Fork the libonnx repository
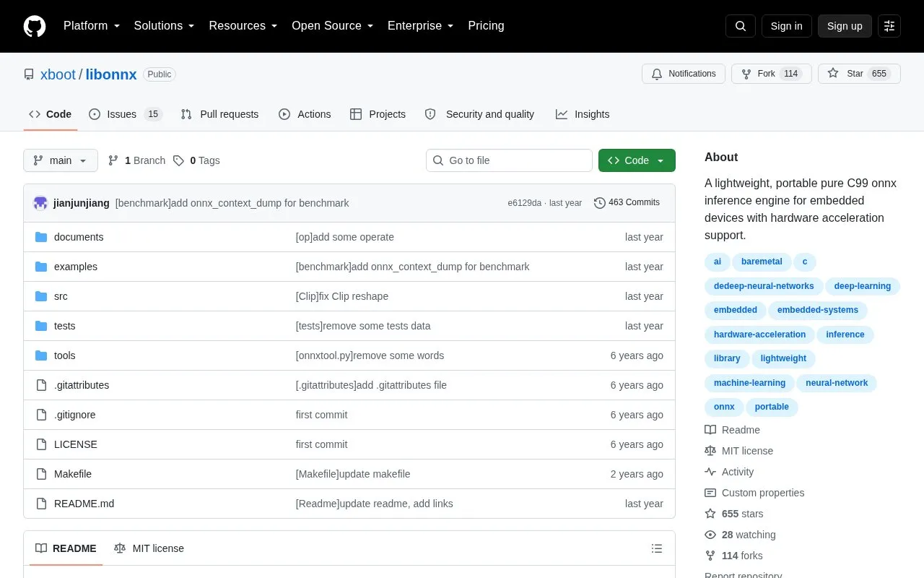Viewport: 924px width, 578px height. tap(772, 74)
